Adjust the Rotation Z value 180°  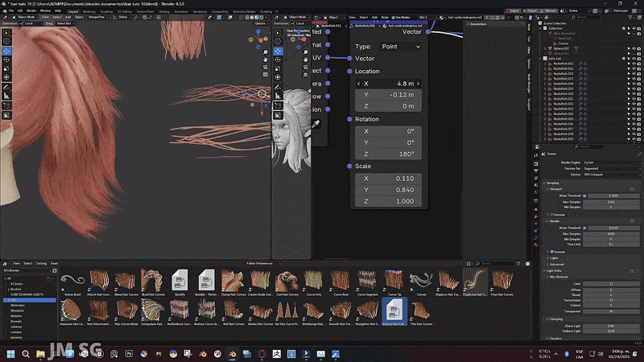pyautogui.click(x=388, y=154)
